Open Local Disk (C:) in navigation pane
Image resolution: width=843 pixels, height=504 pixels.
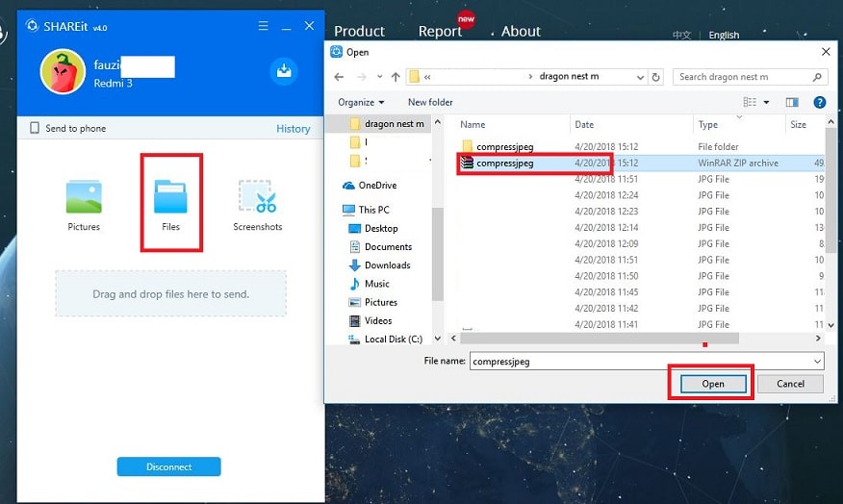click(x=386, y=339)
